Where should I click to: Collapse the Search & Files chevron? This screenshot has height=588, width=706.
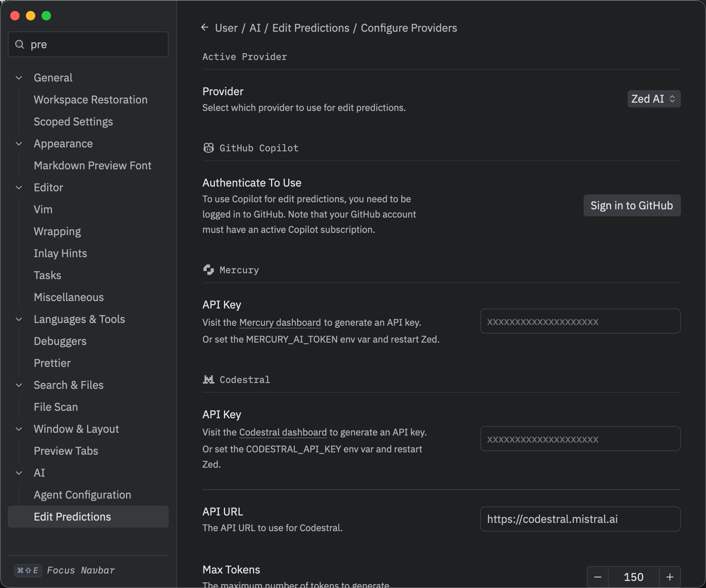[19, 385]
